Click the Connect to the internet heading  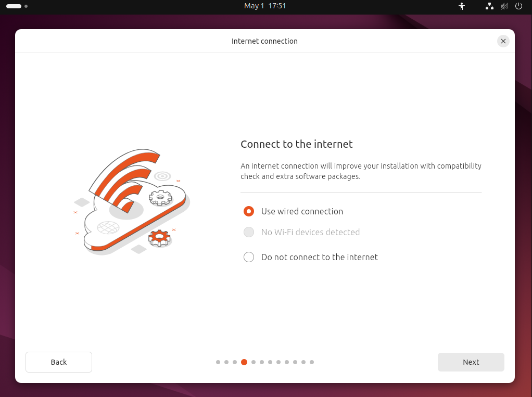(x=297, y=144)
